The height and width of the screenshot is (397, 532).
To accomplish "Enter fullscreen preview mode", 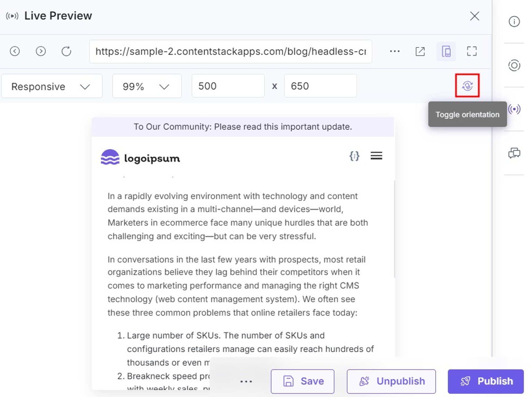I will click(472, 51).
